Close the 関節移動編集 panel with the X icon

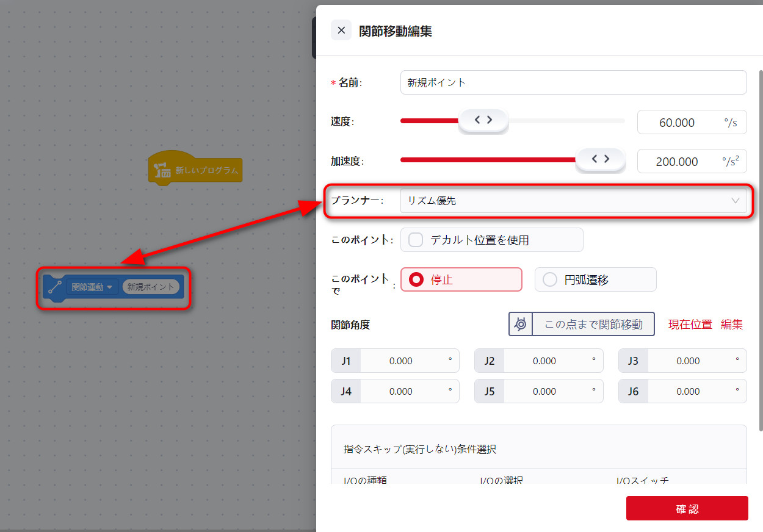pos(341,31)
